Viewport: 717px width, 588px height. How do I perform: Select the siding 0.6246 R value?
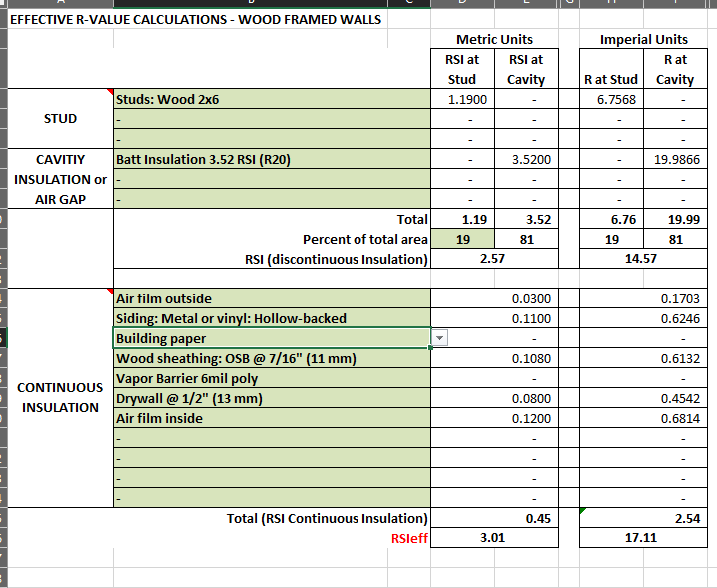pos(643,318)
